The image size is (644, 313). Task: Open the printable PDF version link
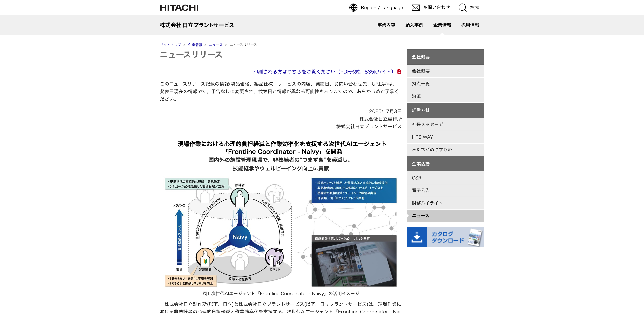[x=323, y=72]
